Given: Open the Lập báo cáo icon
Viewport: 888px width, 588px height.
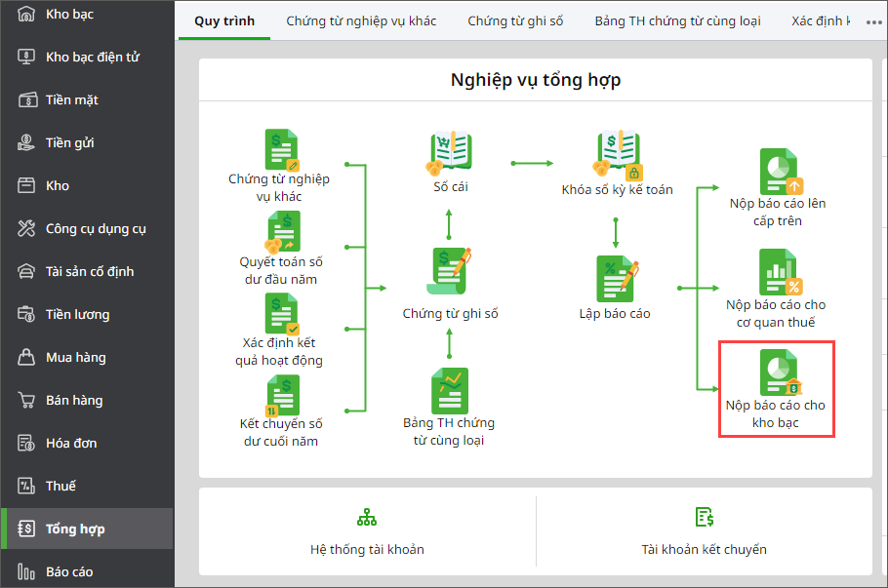Looking at the screenshot, I should point(617,280).
